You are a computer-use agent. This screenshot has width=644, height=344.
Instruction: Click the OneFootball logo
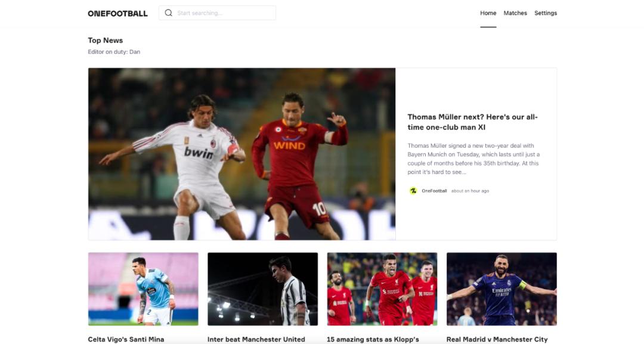pos(117,13)
